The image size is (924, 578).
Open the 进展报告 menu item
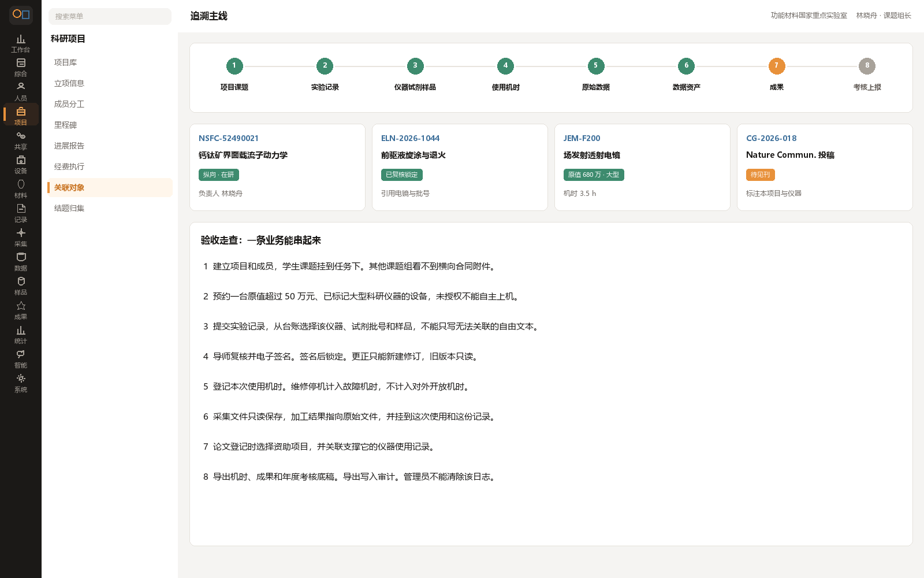pyautogui.click(x=110, y=146)
